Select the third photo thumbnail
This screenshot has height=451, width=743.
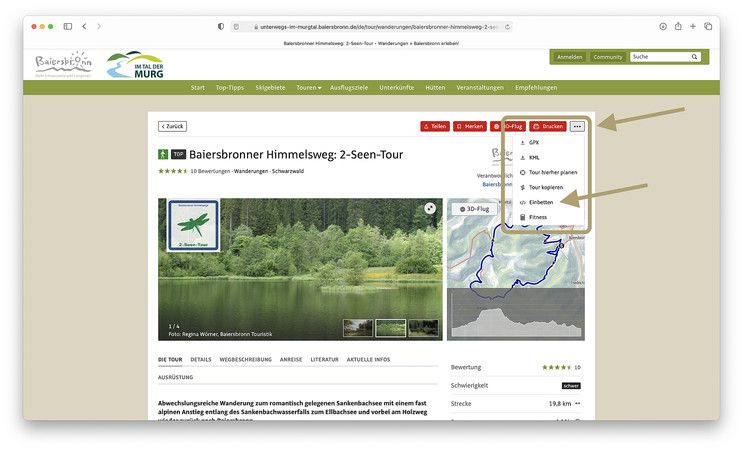pos(424,328)
